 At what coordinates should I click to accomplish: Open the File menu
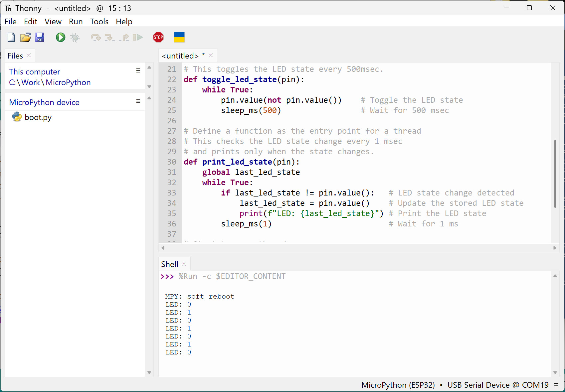click(x=11, y=22)
